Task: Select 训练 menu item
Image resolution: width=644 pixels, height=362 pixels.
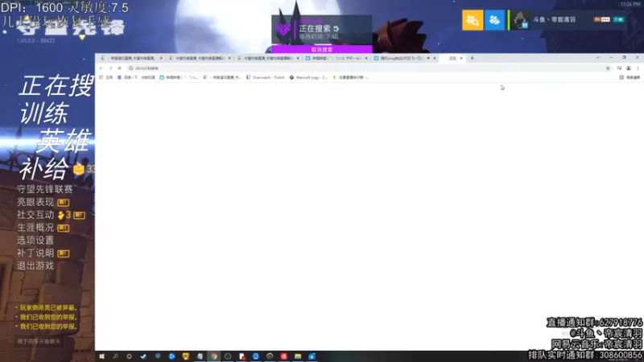Action: click(x=44, y=113)
